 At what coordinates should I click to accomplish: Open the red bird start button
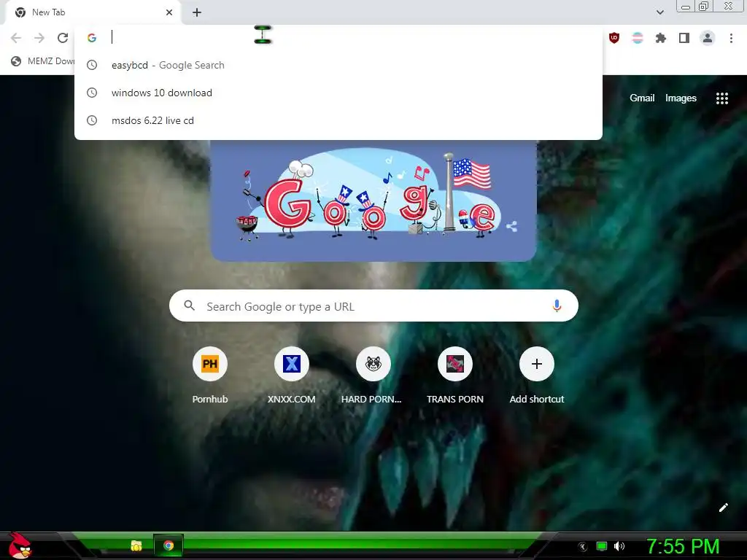tap(20, 545)
